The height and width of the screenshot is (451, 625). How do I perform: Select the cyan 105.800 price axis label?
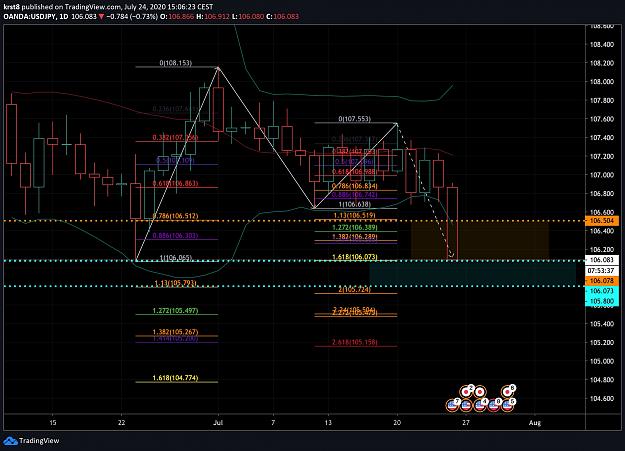pyautogui.click(x=601, y=301)
